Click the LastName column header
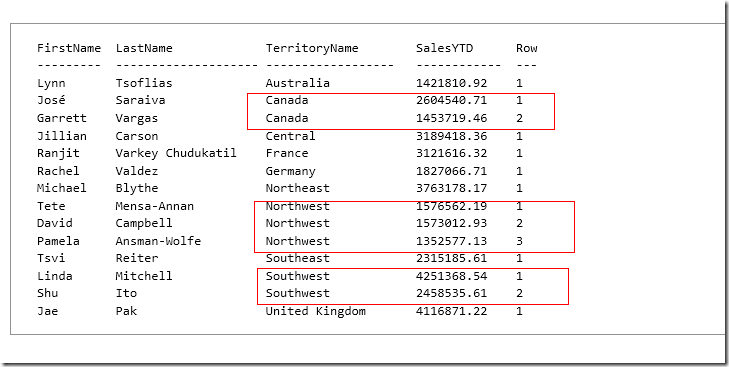729x367 pixels. coord(144,48)
